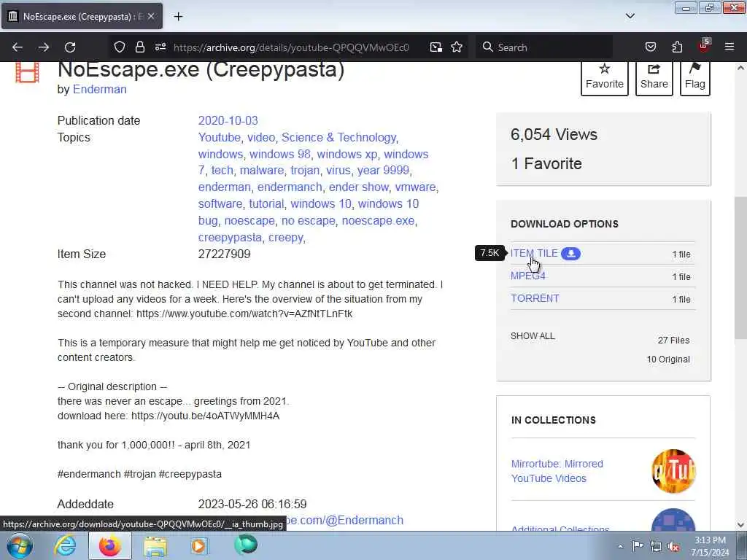Open the Pocket save icon
This screenshot has width=747, height=560.
650,47
